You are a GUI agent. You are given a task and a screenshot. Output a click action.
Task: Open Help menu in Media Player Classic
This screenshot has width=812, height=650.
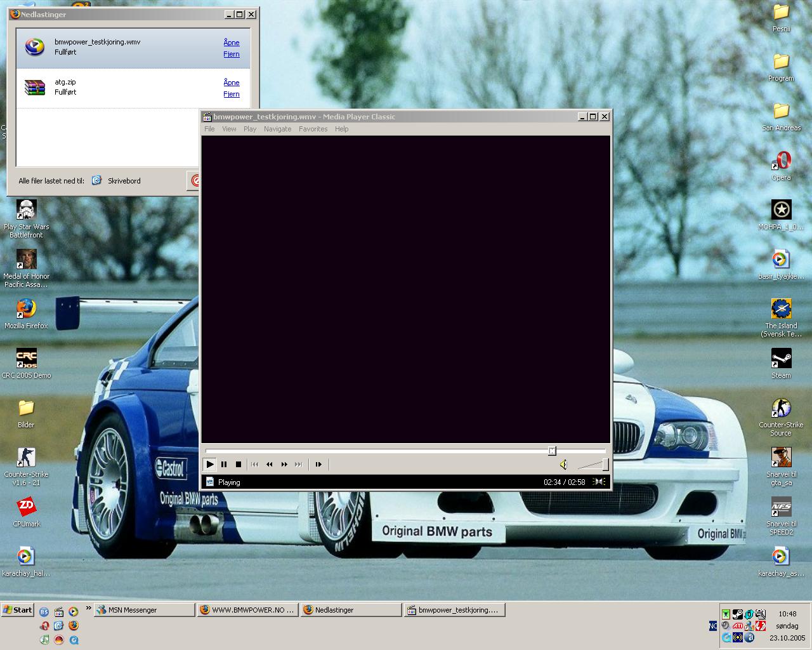point(341,129)
